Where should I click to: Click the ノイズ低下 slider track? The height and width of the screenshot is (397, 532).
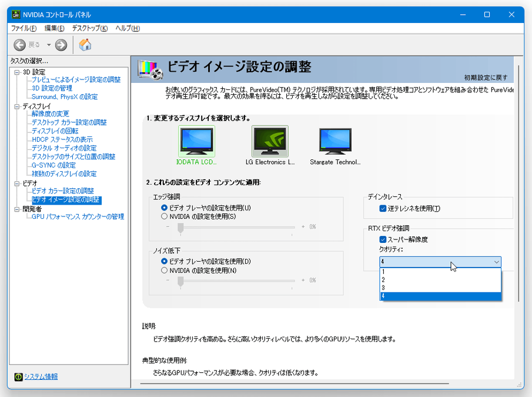(237, 281)
